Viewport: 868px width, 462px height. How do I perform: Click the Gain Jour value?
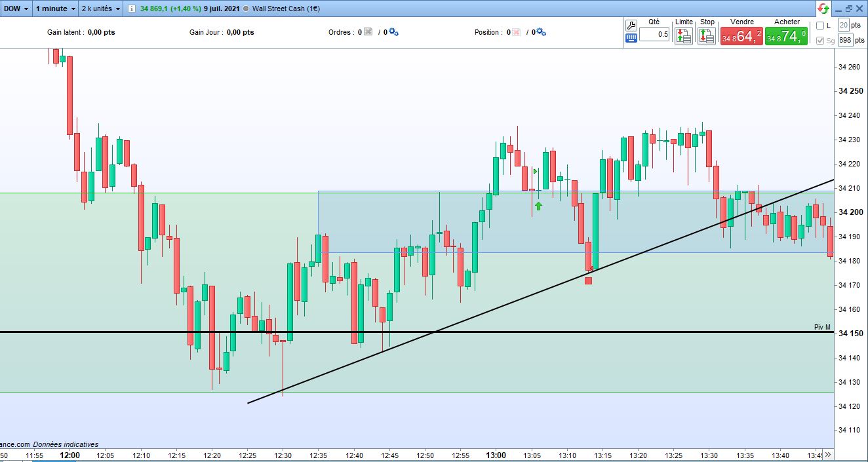pos(240,32)
